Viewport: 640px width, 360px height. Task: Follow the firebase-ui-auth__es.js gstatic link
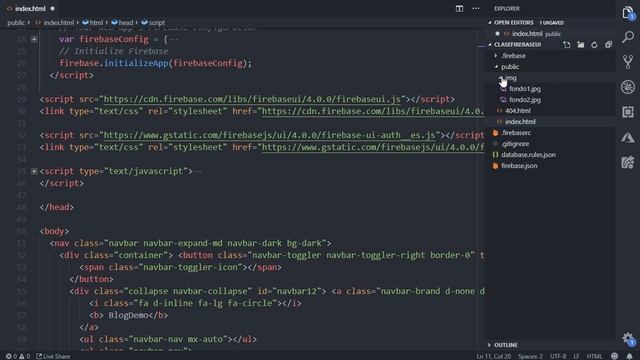pos(269,135)
